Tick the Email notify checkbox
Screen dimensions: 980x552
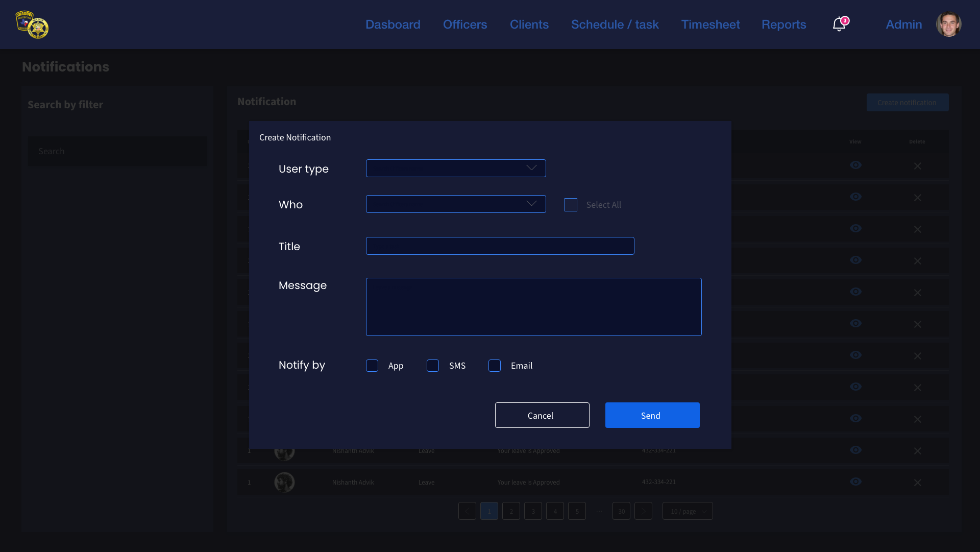(495, 366)
